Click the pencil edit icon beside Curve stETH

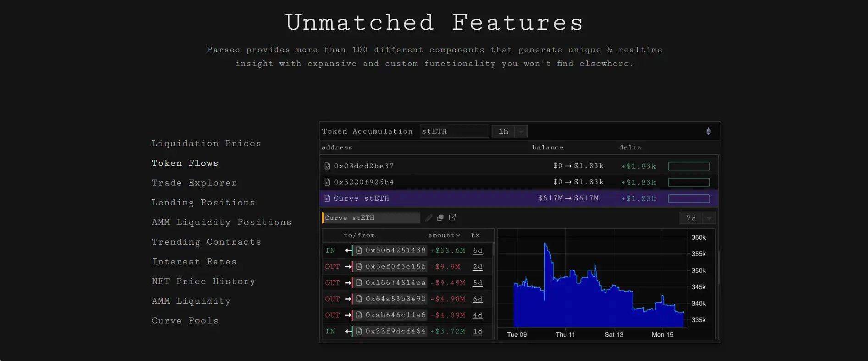click(x=429, y=218)
